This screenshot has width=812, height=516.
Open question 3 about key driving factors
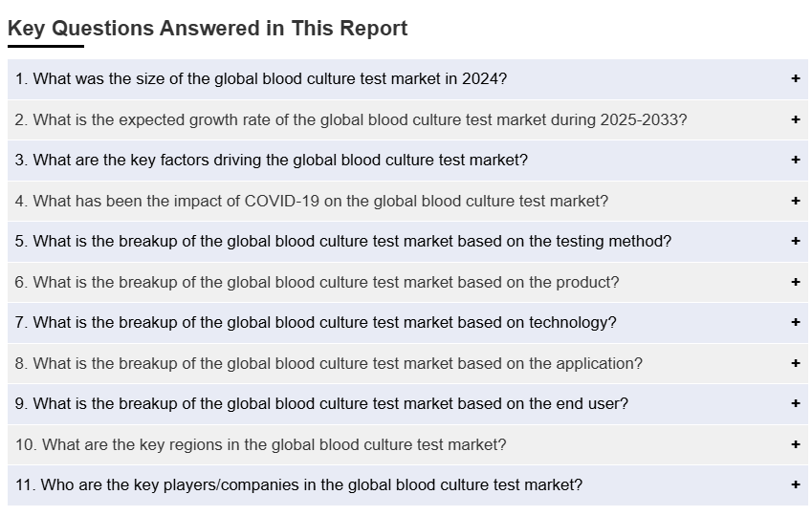[271, 161]
